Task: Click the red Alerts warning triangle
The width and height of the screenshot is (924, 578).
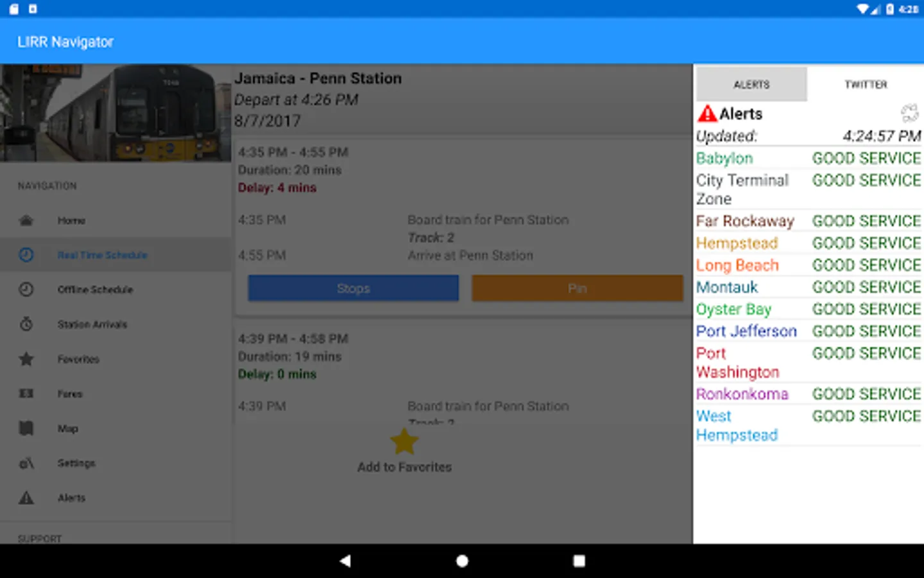Action: [x=707, y=114]
